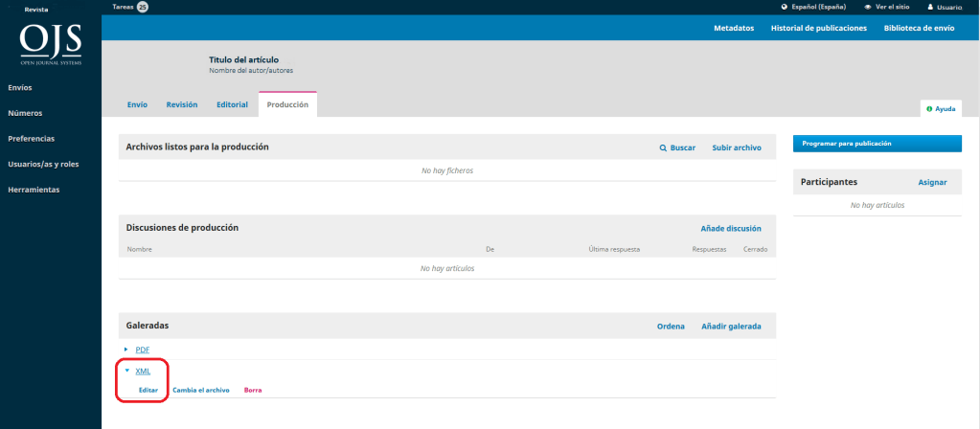Click Borra to delete XML galley
The height and width of the screenshot is (429, 980).
(253, 391)
